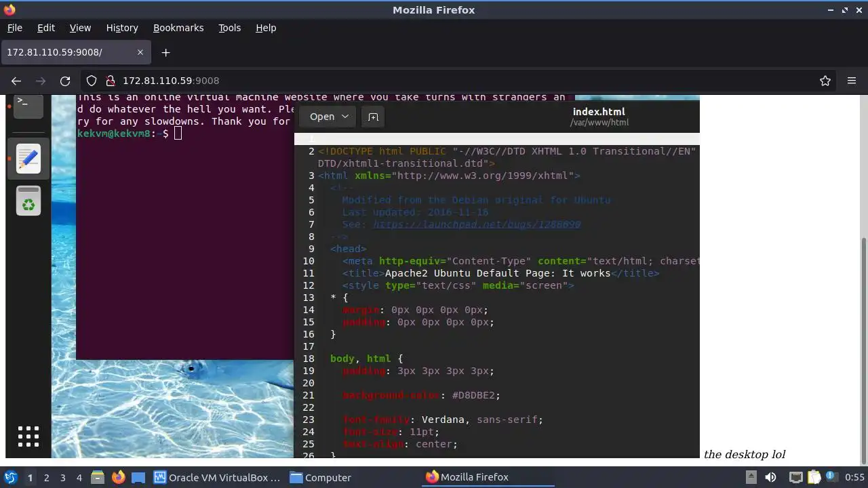Open the Help menu
Image resolution: width=868 pixels, height=488 pixels.
pos(266,28)
